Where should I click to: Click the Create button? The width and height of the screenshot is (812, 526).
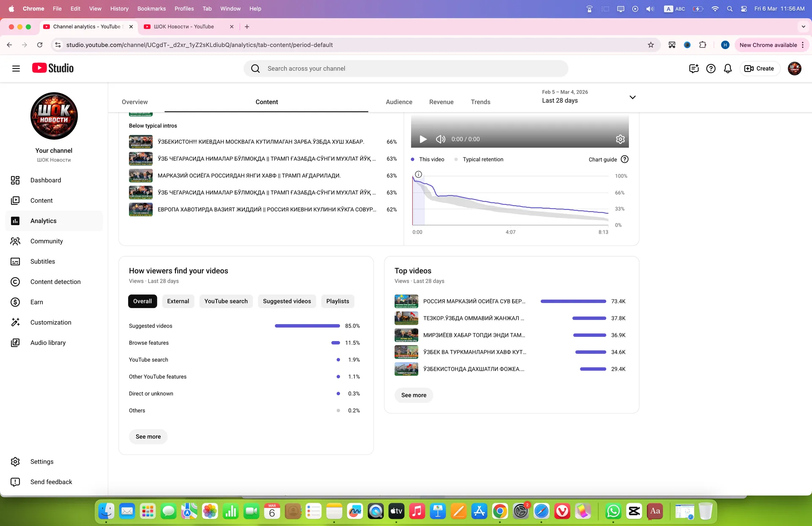[x=760, y=69]
